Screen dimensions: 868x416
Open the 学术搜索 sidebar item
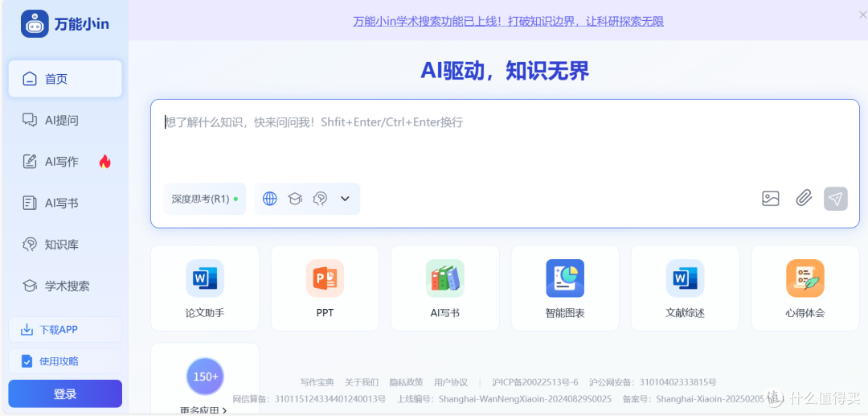point(65,286)
